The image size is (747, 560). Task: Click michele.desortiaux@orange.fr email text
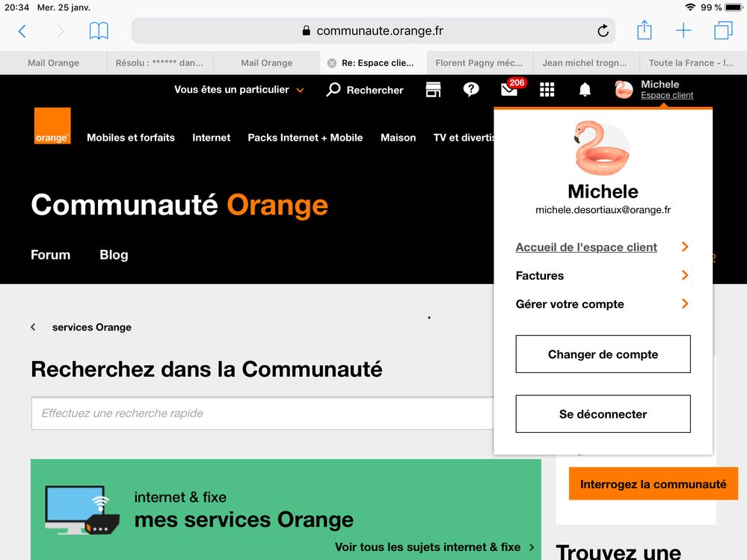[x=603, y=210]
